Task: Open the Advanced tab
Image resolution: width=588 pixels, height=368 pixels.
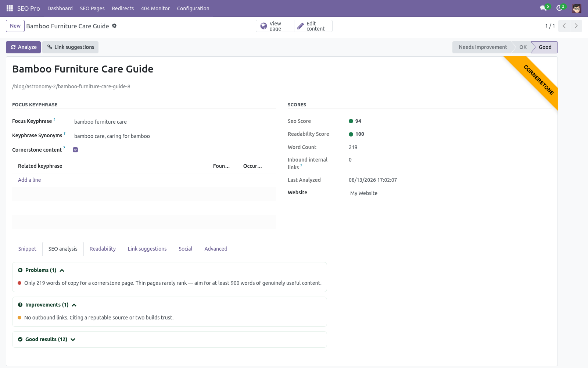Action: [216, 249]
